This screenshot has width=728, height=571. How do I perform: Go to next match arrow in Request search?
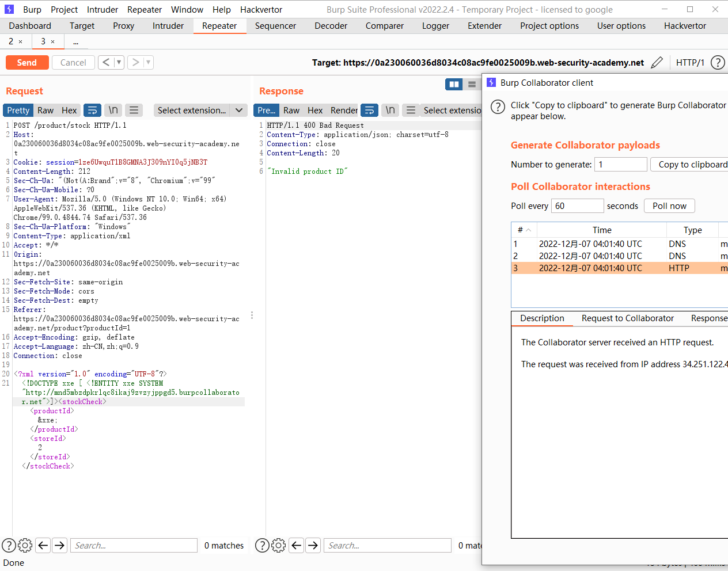(60, 545)
